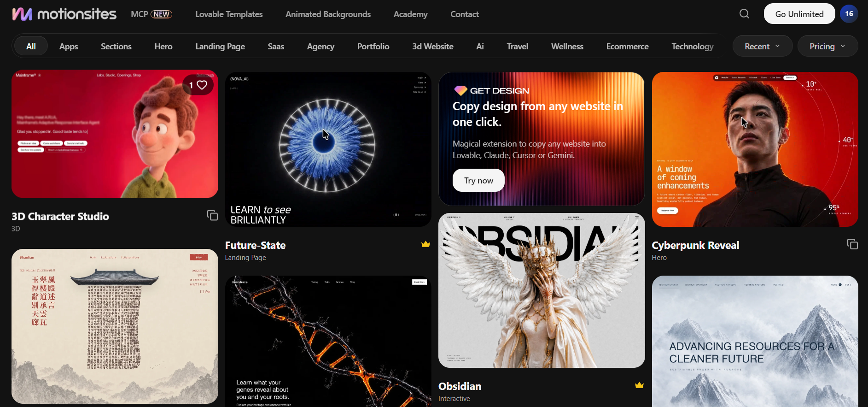This screenshot has width=868, height=407.
Task: Open the Obsidian winged figure thumbnail
Action: pos(542,290)
